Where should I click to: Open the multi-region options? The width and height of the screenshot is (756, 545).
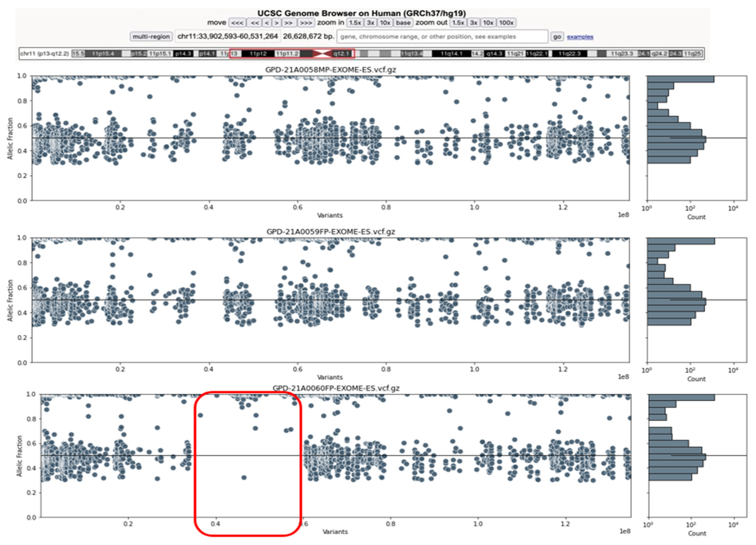pyautogui.click(x=151, y=36)
